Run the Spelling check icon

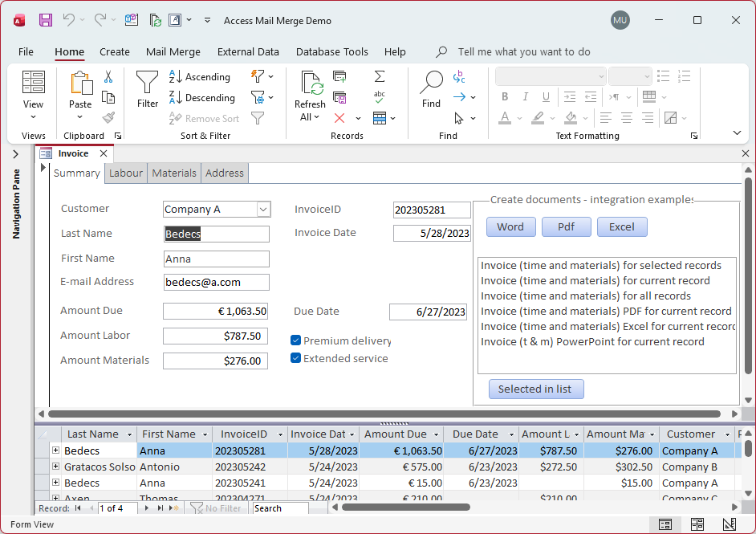click(x=380, y=96)
